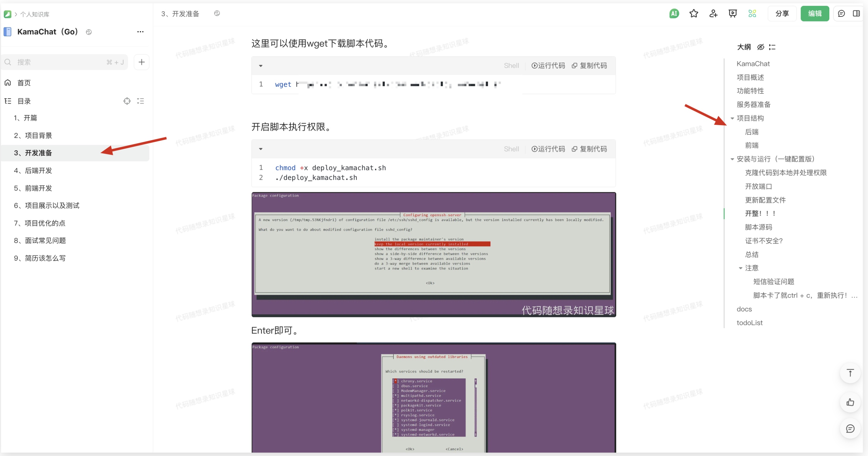868x456 pixels.
Task: Collapse the chmod code block
Action: (x=261, y=149)
